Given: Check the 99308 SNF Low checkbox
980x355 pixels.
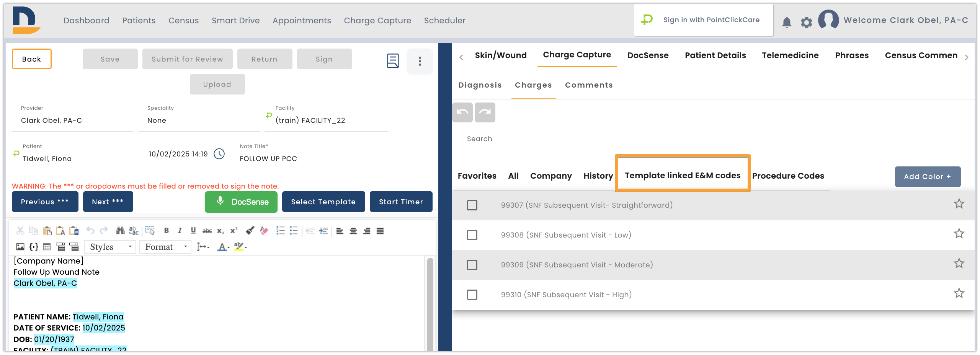Looking at the screenshot, I should (x=472, y=235).
